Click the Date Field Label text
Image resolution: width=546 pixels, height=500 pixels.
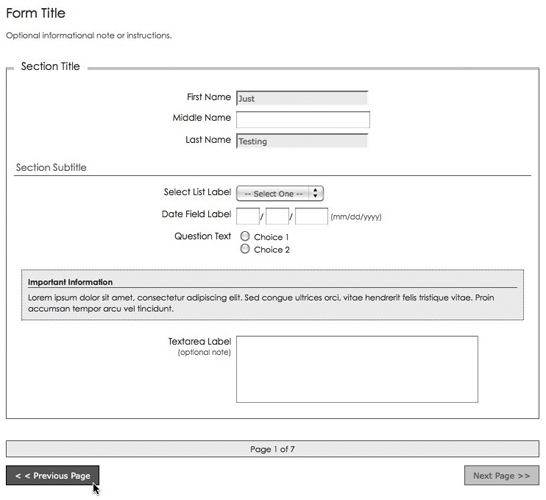coord(196,214)
